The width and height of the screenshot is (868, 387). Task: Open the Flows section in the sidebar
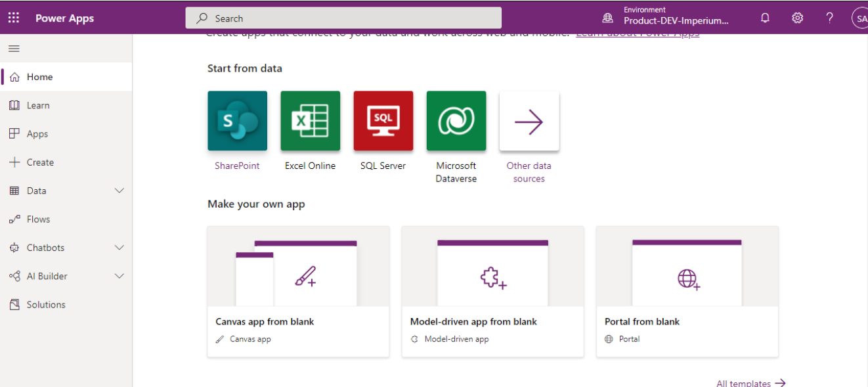pos(38,219)
